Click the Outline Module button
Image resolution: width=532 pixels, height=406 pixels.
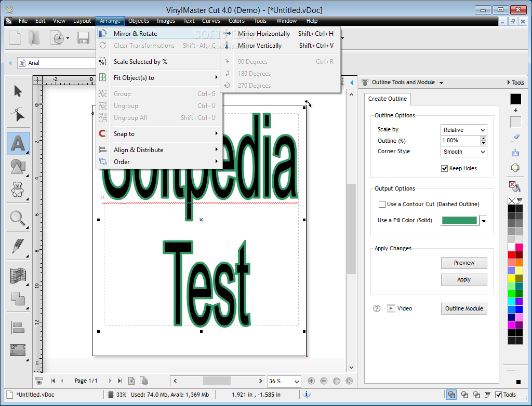(464, 308)
